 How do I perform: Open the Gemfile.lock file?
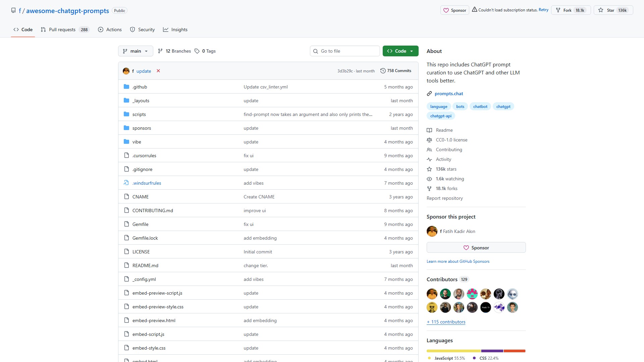[x=145, y=238]
